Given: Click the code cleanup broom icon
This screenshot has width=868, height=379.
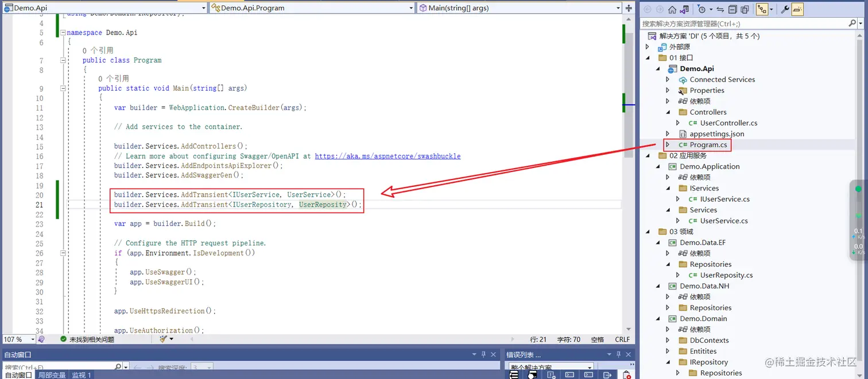Looking at the screenshot, I should tap(164, 339).
